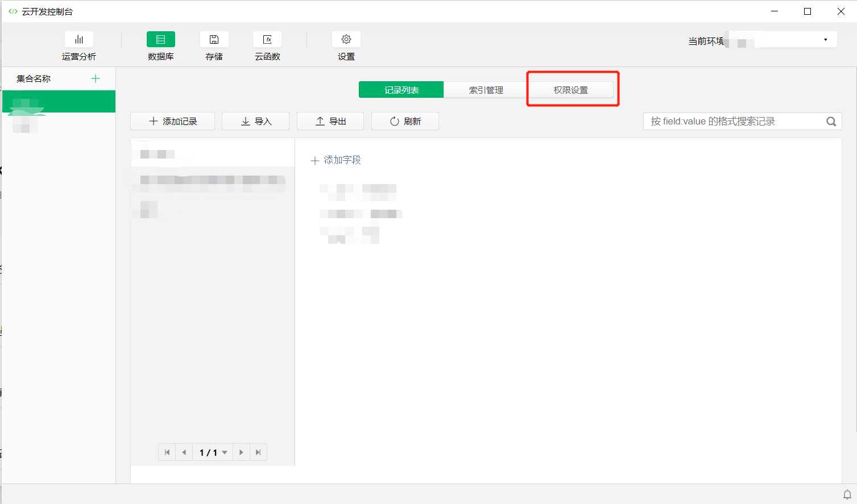The height and width of the screenshot is (504, 857).
Task: Click the 导入 import button
Action: (256, 121)
